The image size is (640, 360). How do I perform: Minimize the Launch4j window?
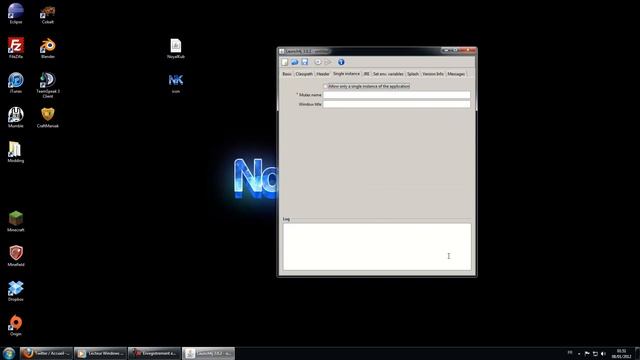(x=447, y=50)
